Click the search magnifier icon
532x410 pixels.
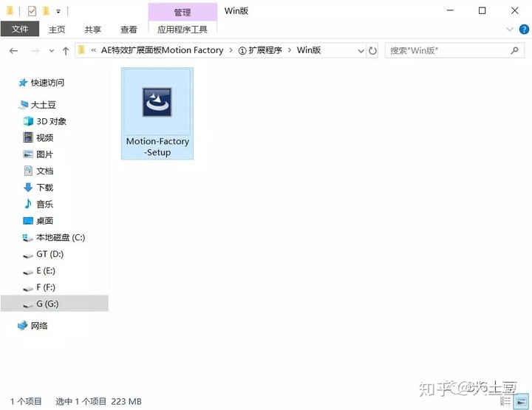click(x=514, y=51)
